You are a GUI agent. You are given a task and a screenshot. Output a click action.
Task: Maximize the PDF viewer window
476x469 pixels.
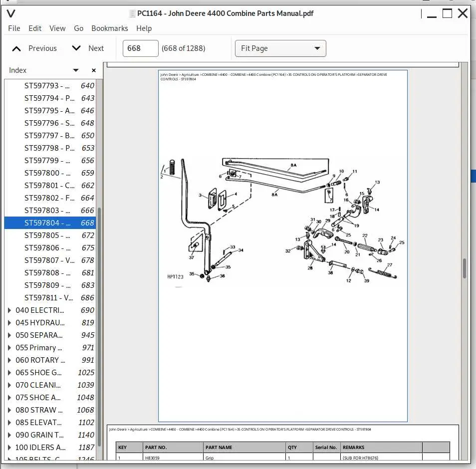click(x=447, y=13)
